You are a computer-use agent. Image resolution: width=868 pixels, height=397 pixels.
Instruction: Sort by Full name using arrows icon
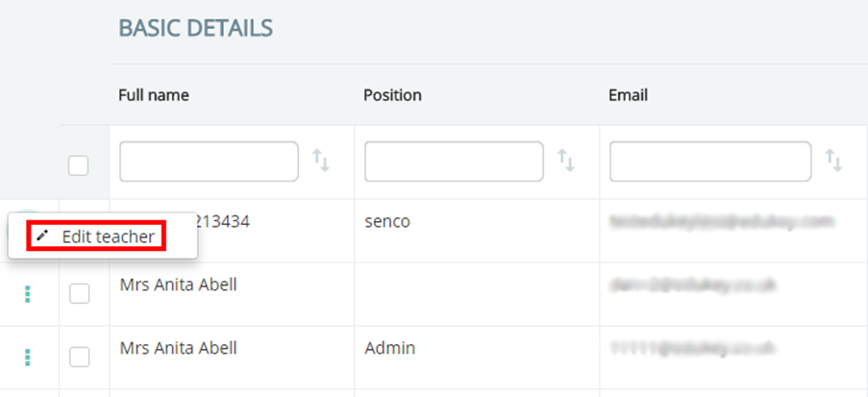click(321, 161)
